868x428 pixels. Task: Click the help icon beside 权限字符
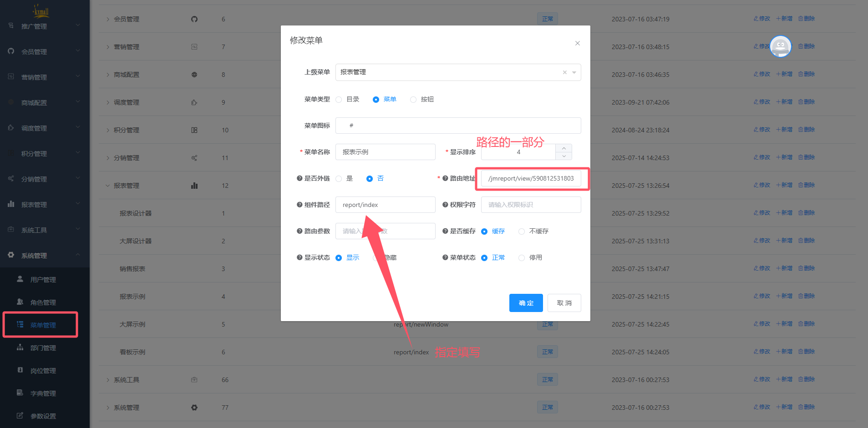445,205
